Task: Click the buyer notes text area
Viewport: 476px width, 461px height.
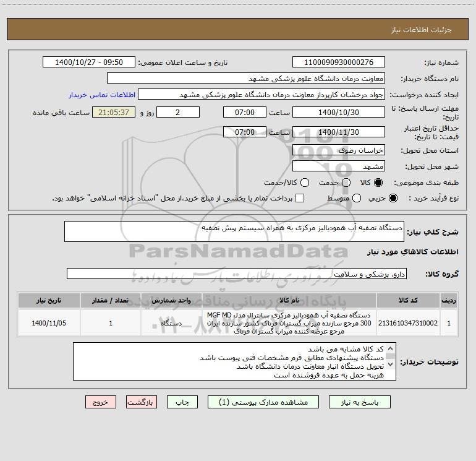Action: coord(234,361)
